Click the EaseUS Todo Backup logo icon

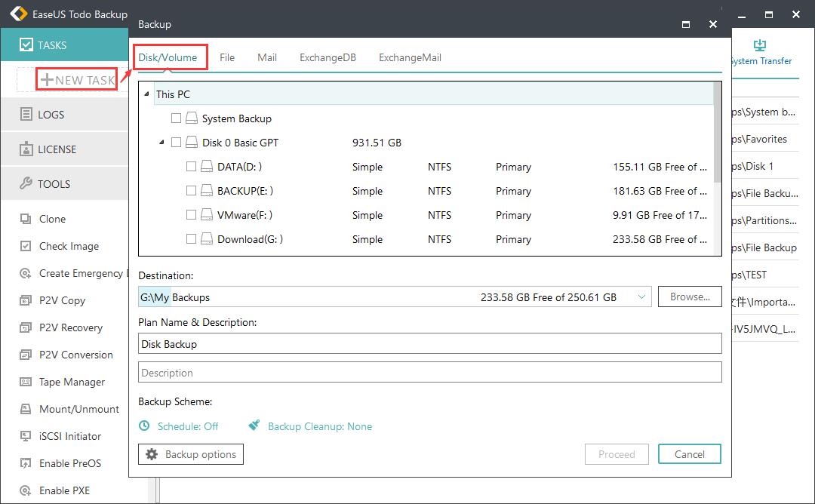[19, 14]
